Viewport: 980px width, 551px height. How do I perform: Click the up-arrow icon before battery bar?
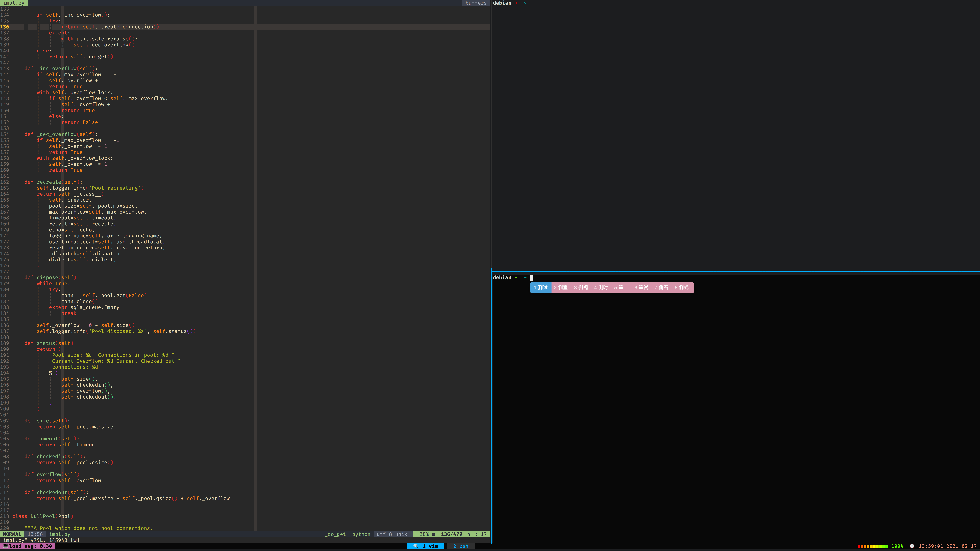(853, 546)
